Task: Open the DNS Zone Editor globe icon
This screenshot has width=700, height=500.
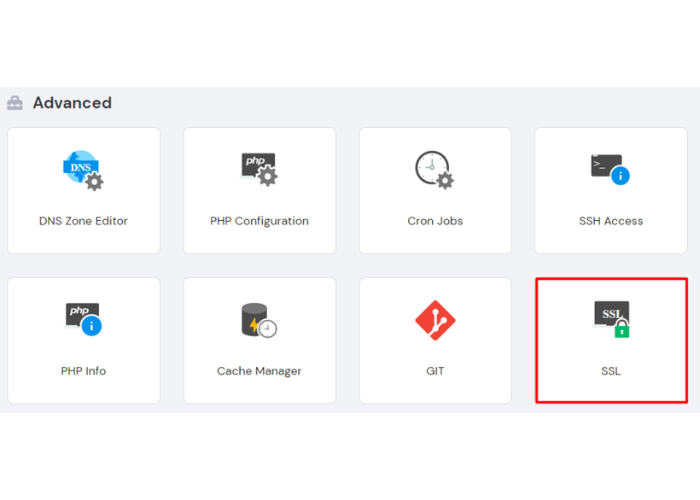Action: (x=83, y=170)
